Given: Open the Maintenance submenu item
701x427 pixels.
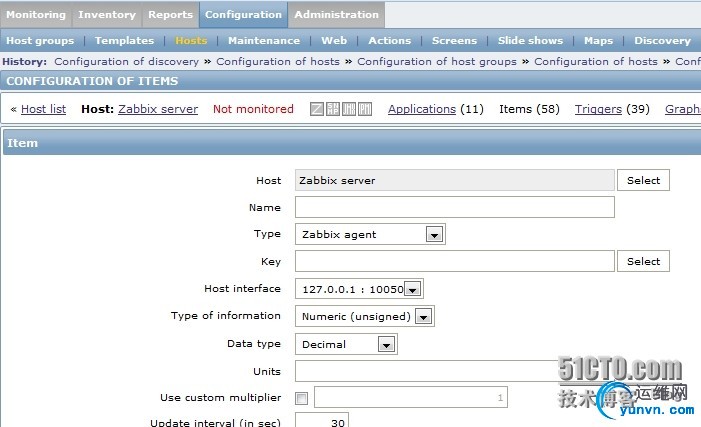Looking at the screenshot, I should pos(264,41).
